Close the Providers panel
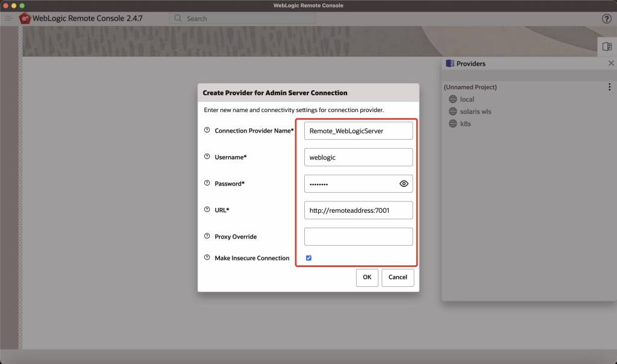 click(x=612, y=63)
